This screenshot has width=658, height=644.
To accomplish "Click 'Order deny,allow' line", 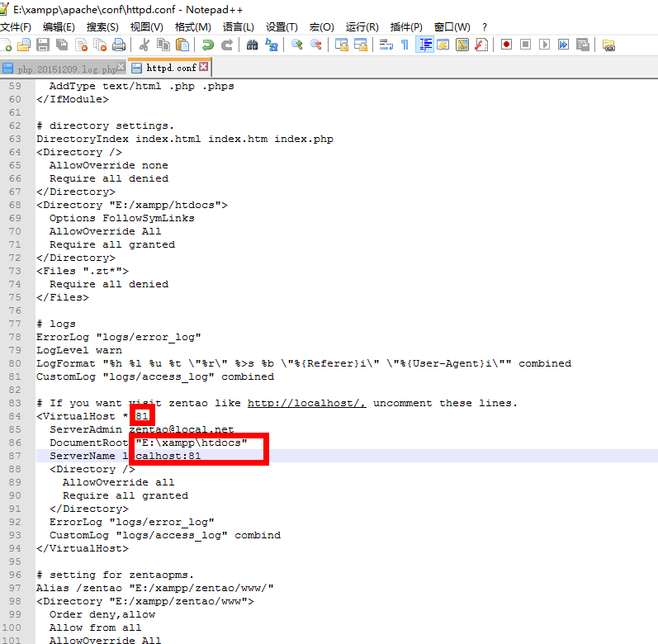I will tap(102, 614).
